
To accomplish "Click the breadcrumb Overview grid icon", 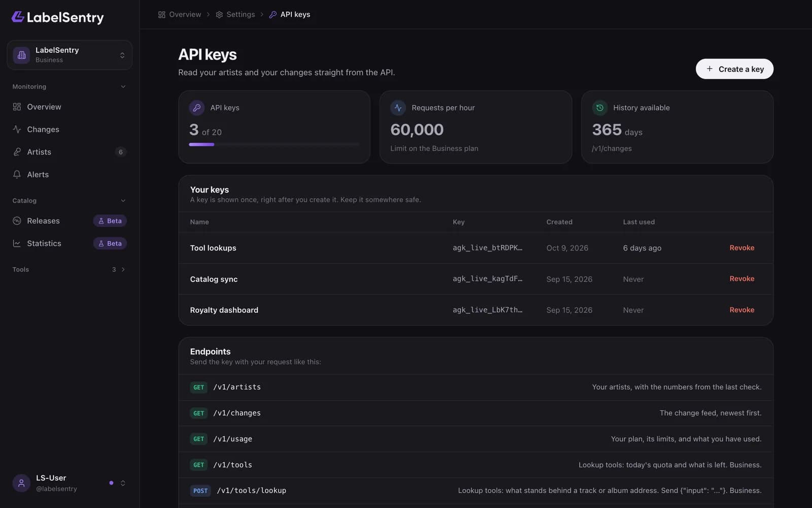I will point(162,14).
